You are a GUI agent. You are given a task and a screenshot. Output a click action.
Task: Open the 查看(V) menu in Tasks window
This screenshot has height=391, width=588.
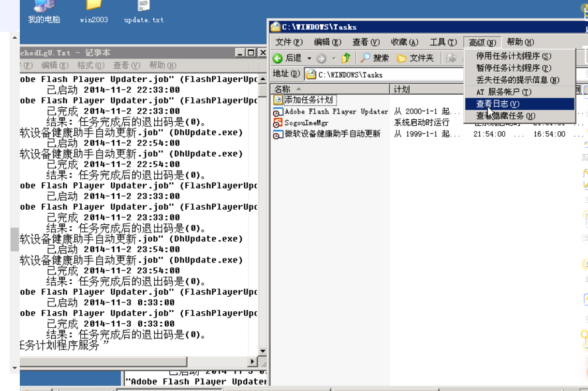click(x=366, y=43)
